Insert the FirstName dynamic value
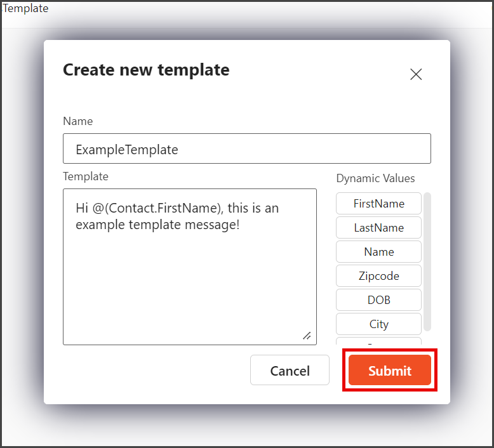 pyautogui.click(x=378, y=204)
